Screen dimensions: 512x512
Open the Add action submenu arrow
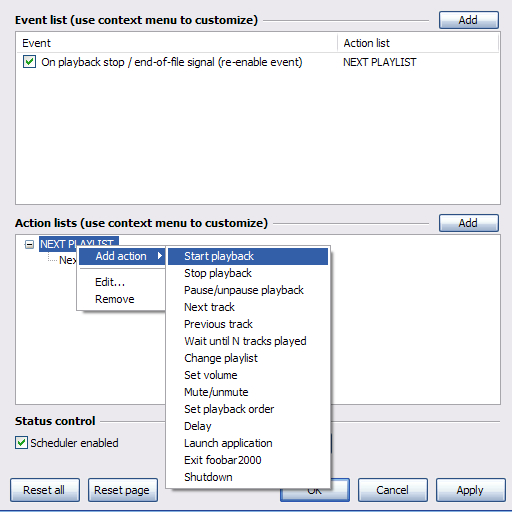(x=160, y=256)
